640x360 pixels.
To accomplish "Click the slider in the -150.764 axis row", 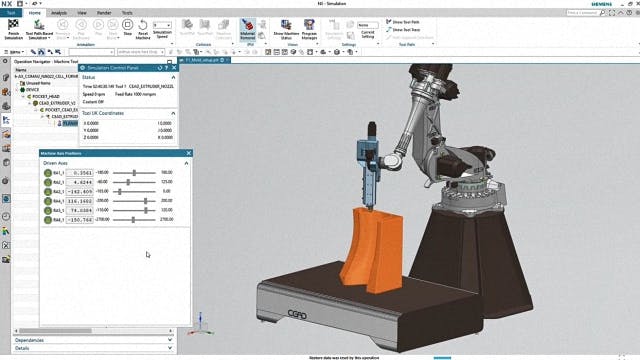I will click(x=134, y=220).
